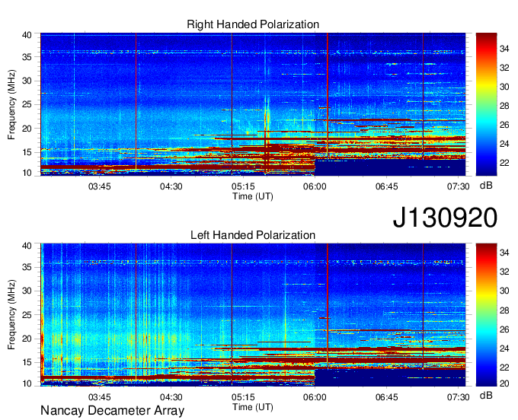The width and height of the screenshot is (518, 420).
Task: Click 15 MHz tick of left-handed panel
Action: (x=27, y=363)
